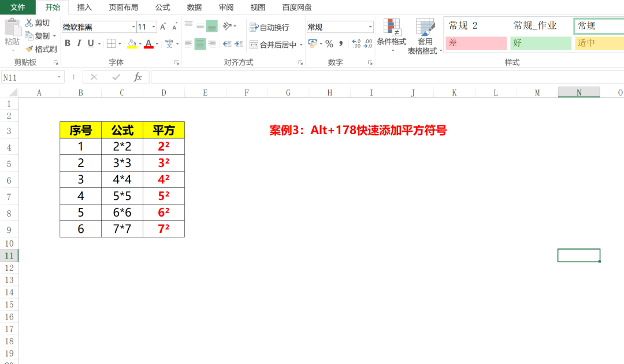The height and width of the screenshot is (364, 624).
Task: Apply comma thousands separator style
Action: (341, 44)
